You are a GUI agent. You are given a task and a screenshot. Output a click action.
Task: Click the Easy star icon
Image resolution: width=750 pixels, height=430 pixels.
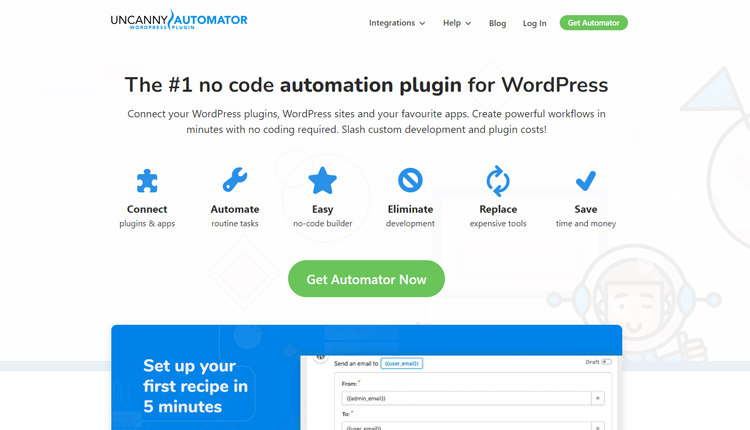(322, 180)
